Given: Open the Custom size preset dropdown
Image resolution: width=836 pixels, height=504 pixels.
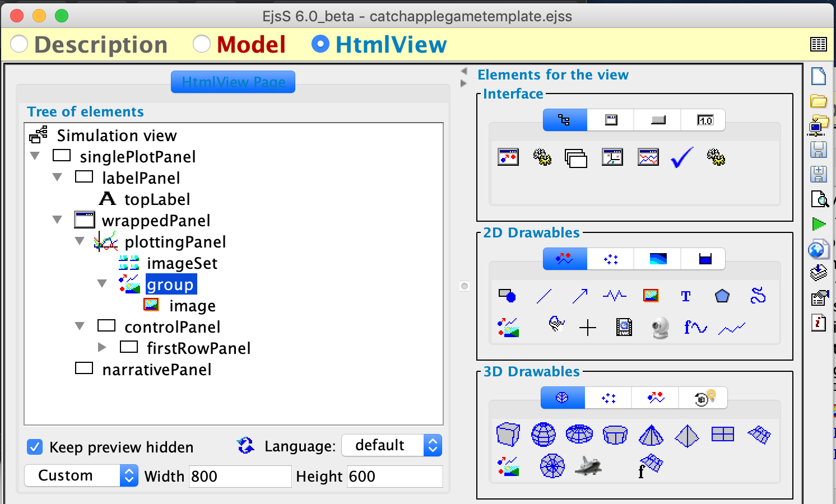Looking at the screenshot, I should click(81, 475).
